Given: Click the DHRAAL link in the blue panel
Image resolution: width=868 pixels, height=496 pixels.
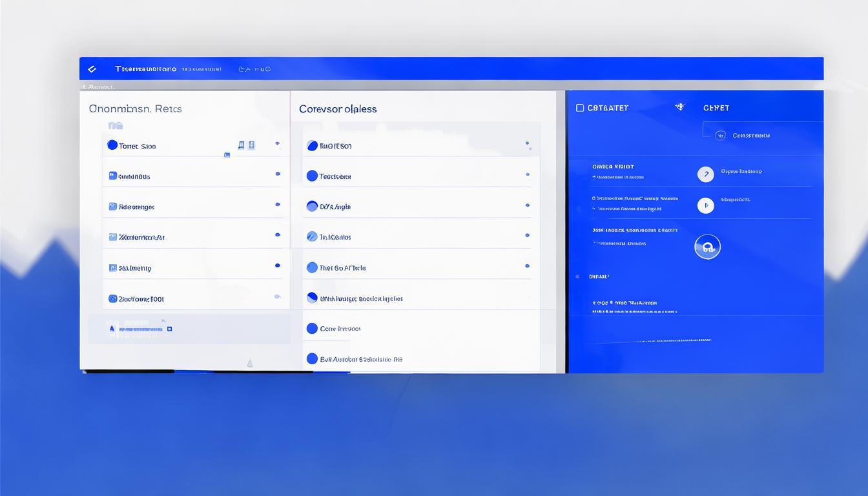Looking at the screenshot, I should pos(599,276).
